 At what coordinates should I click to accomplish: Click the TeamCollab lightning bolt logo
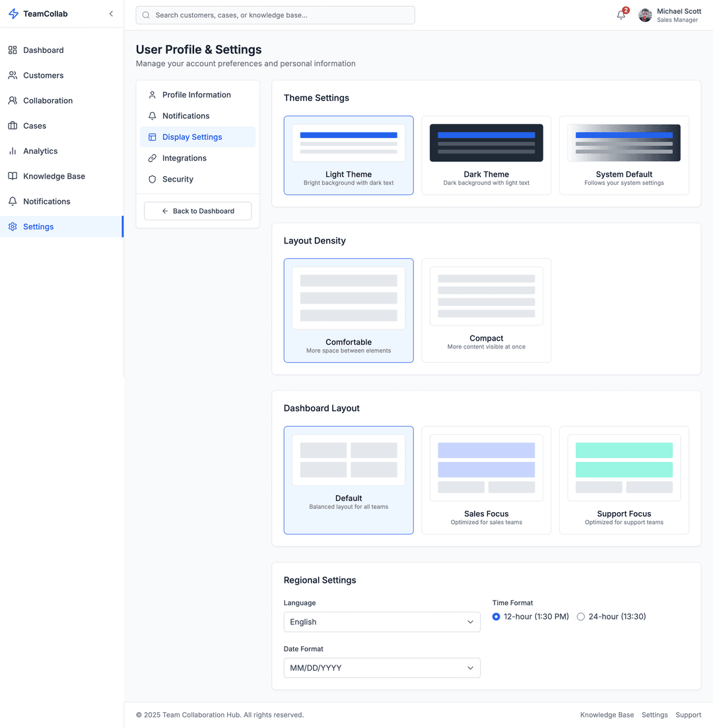tap(13, 14)
